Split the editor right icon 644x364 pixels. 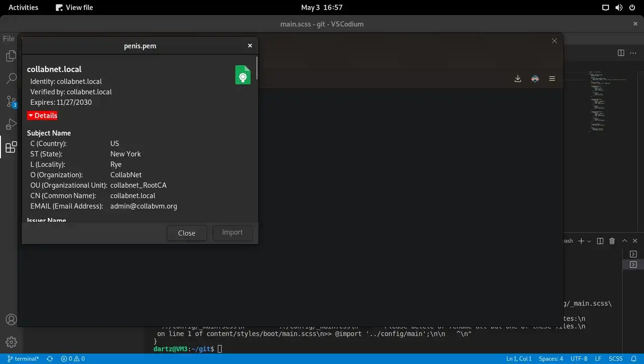[621, 53]
